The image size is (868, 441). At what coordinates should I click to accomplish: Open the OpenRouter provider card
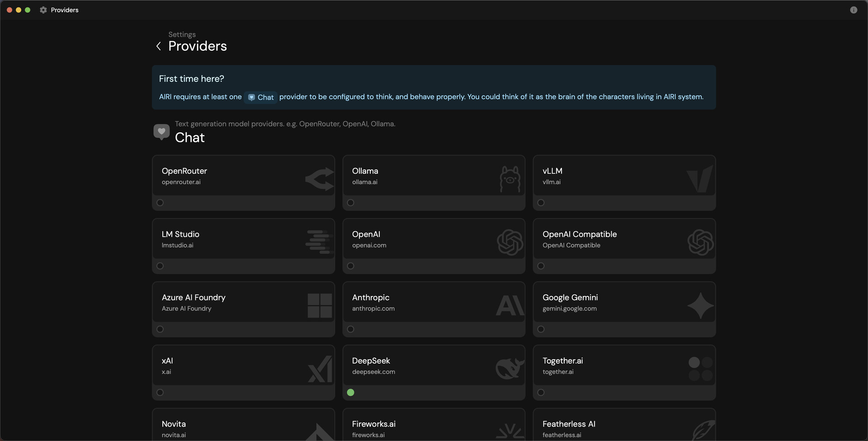coord(243,183)
